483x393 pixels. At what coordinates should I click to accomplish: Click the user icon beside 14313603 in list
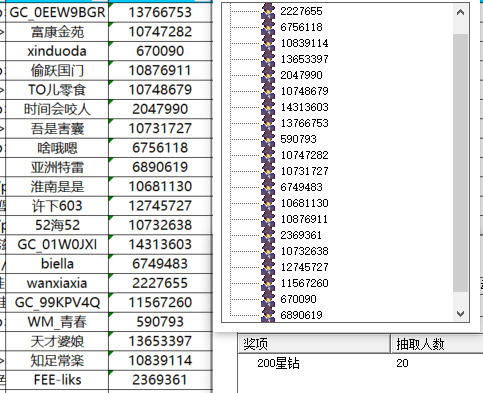click(268, 107)
